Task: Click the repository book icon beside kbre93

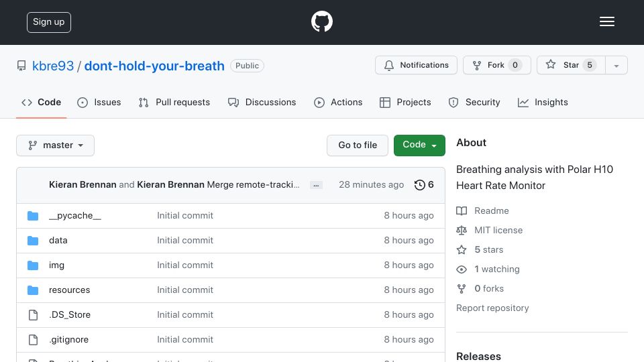Action: [x=21, y=66]
